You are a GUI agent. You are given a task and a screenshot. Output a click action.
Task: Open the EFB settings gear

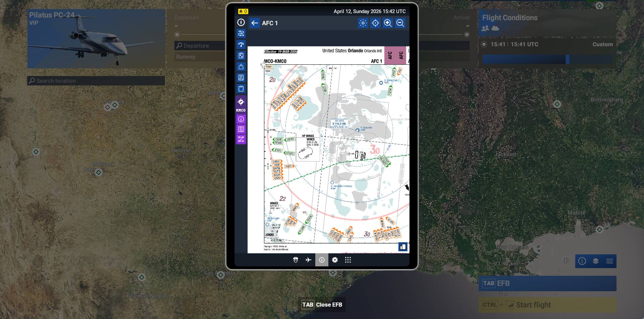click(335, 260)
